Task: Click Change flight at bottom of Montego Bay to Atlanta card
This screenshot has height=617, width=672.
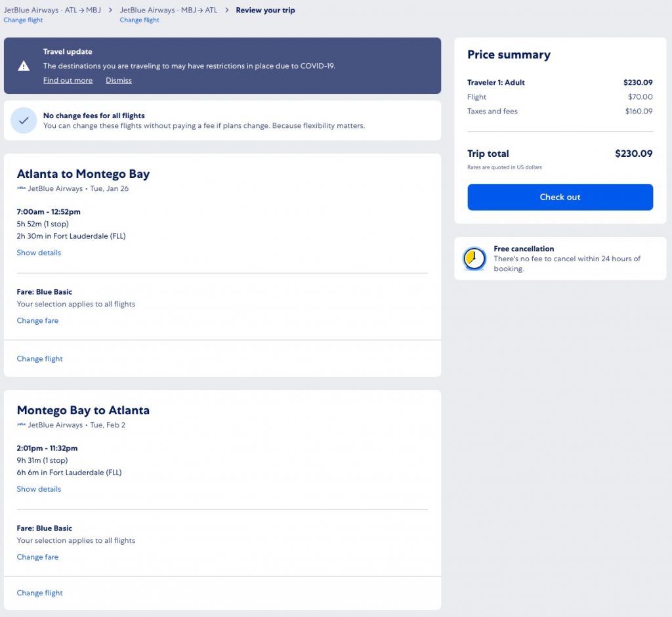Action: [x=39, y=593]
